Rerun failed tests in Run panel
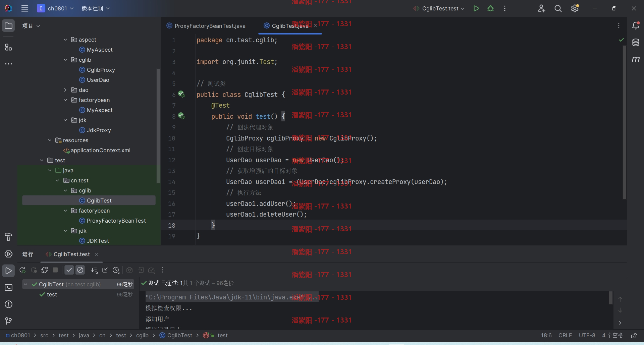644x345 pixels. (x=34, y=270)
